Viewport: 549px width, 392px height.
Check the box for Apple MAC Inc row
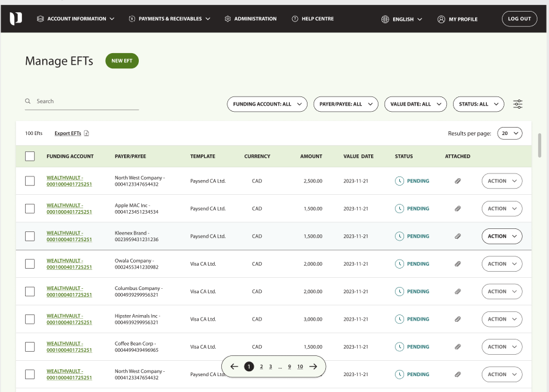coord(30,209)
